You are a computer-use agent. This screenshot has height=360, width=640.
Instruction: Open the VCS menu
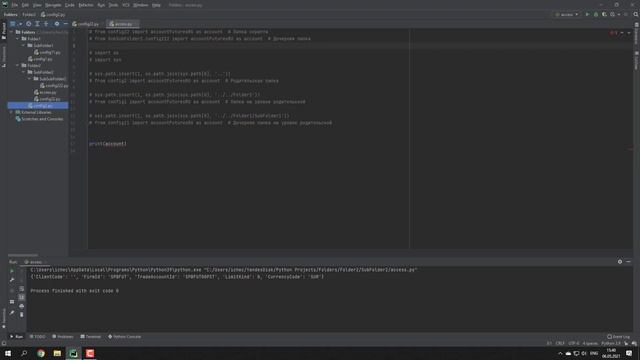126,5
